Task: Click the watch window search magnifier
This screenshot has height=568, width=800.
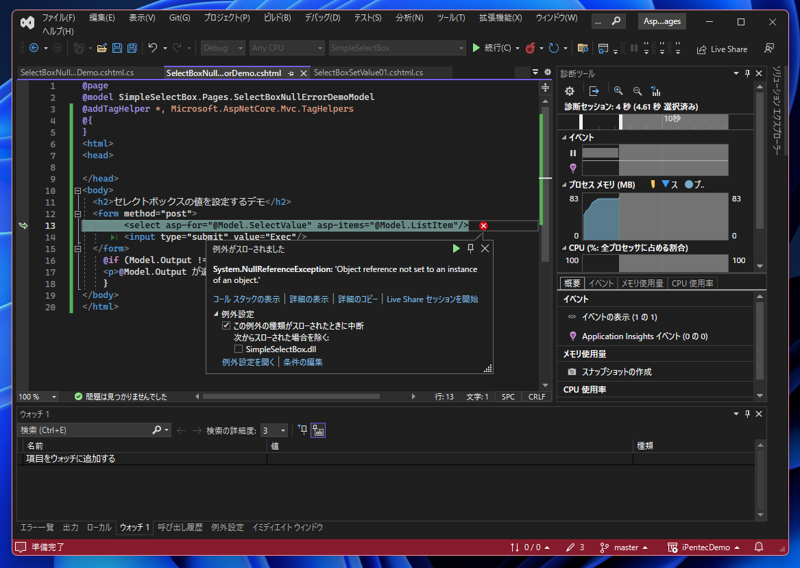Action: (157, 430)
